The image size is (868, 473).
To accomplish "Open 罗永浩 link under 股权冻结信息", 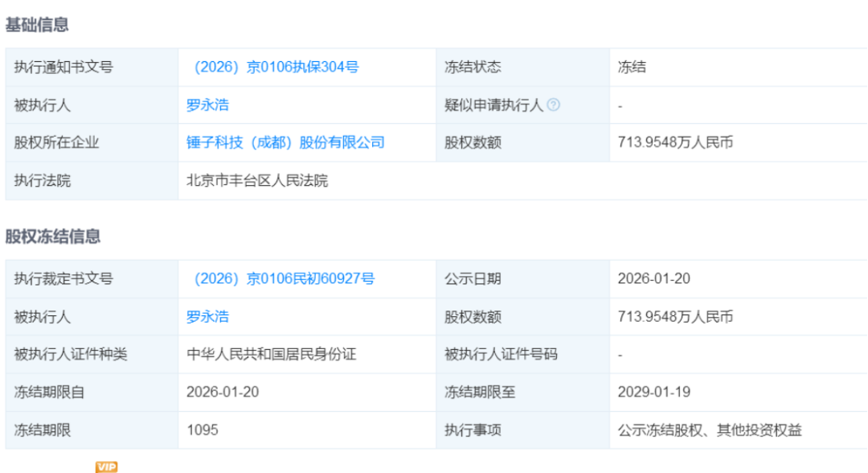I will pyautogui.click(x=207, y=317).
